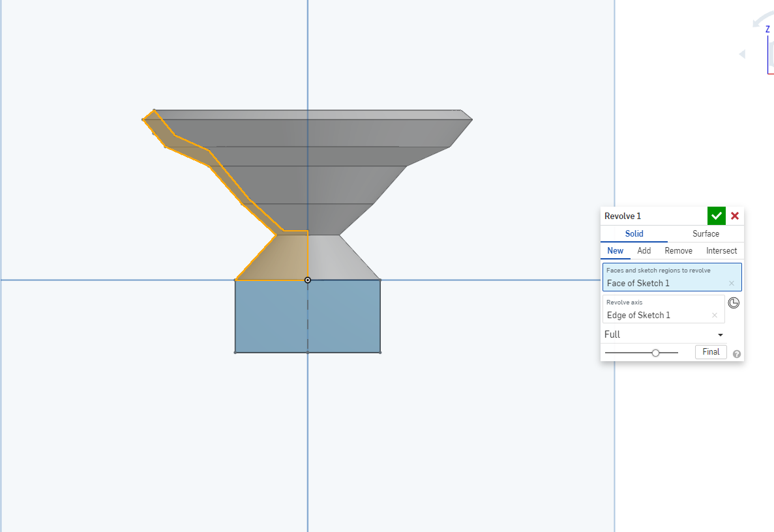This screenshot has height=532, width=774.
Task: Toggle opposite revolve direction with the clock icon
Action: pyautogui.click(x=734, y=303)
